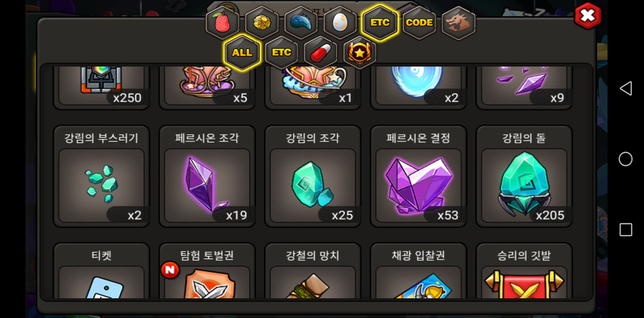The width and height of the screenshot is (644, 318).
Task: Show all items with ALL filter
Action: [x=242, y=53]
